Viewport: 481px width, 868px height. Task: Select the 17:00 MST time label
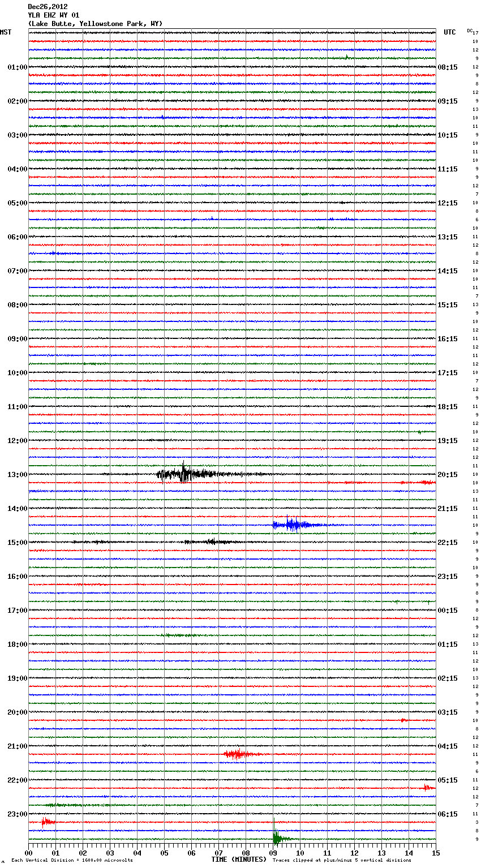tap(17, 611)
